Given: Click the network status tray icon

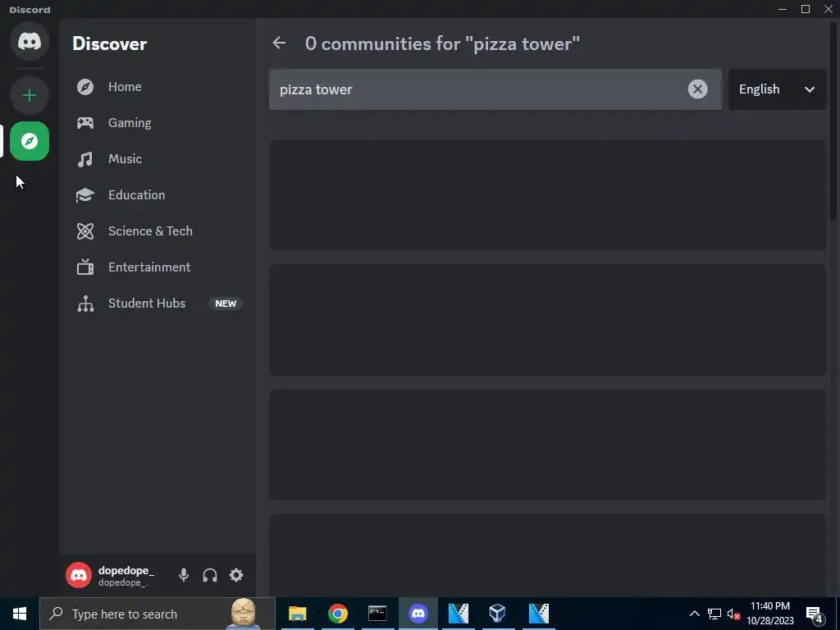Looking at the screenshot, I should [714, 614].
